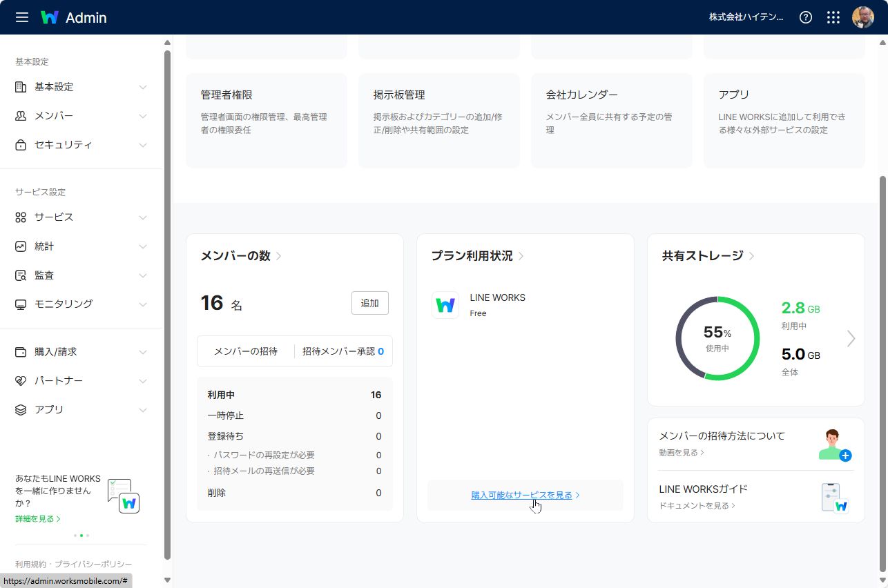This screenshot has width=888, height=588.
Task: Open the help question mark icon
Action: click(x=805, y=17)
